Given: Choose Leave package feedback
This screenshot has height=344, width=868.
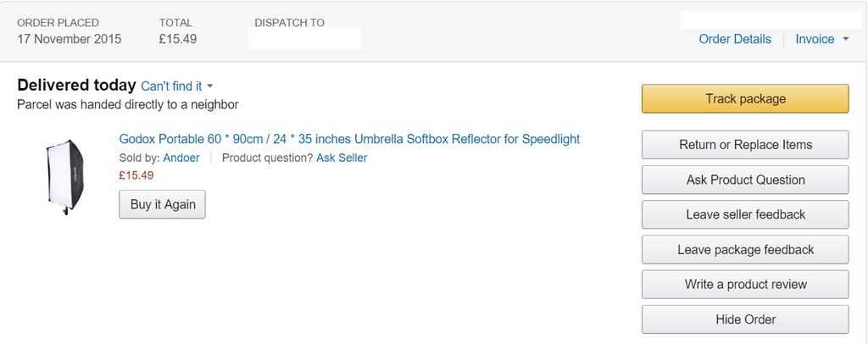Looking at the screenshot, I should pos(745,250).
